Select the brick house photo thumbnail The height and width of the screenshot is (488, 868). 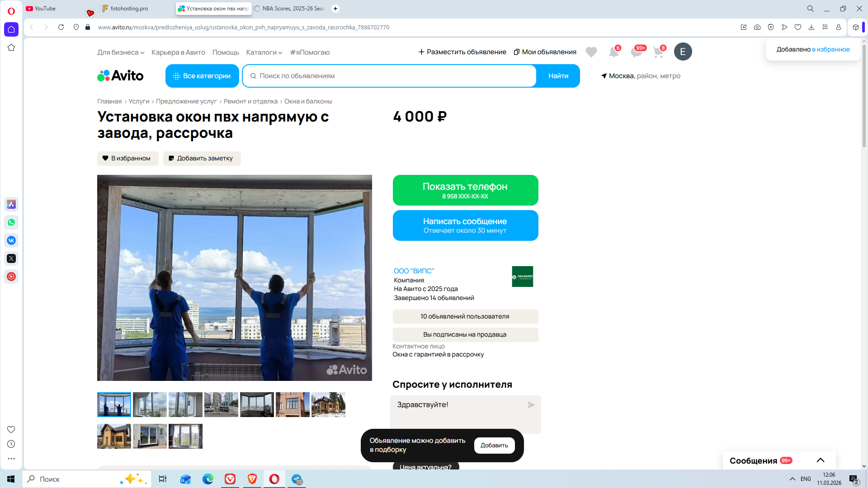(292, 404)
